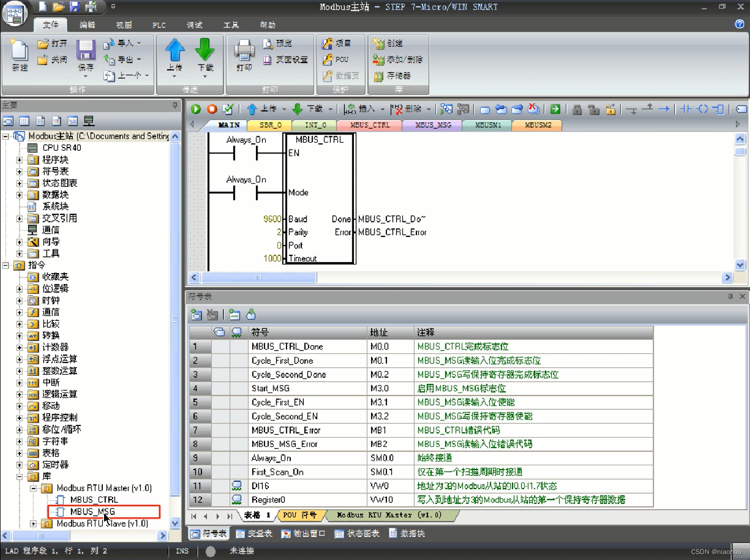Collapse the Modbus RTU Master library node
The image size is (750, 560).
click(x=33, y=488)
